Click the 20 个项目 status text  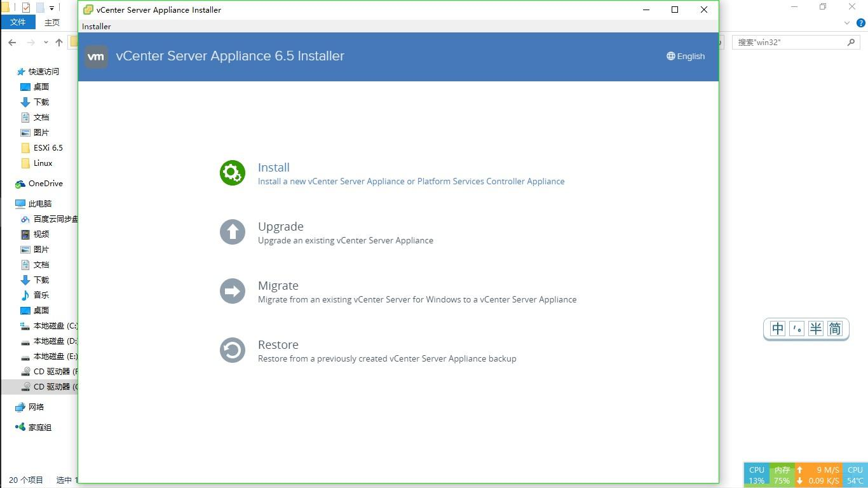(26, 480)
